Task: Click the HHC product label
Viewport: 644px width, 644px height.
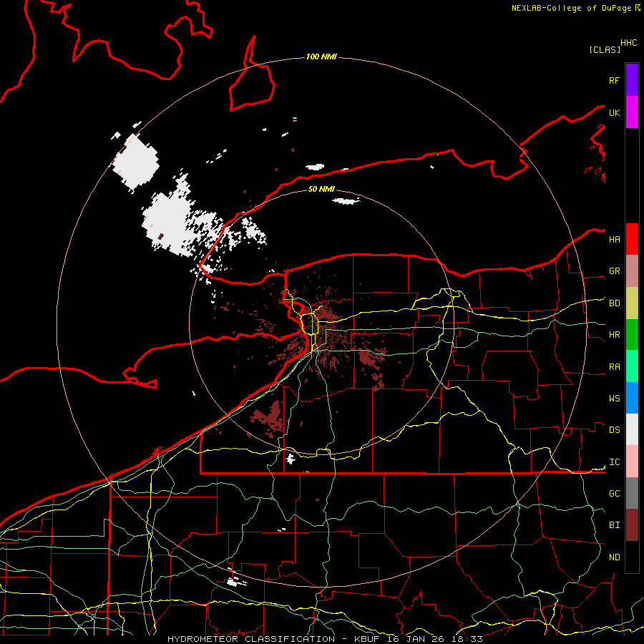Action: [629, 43]
